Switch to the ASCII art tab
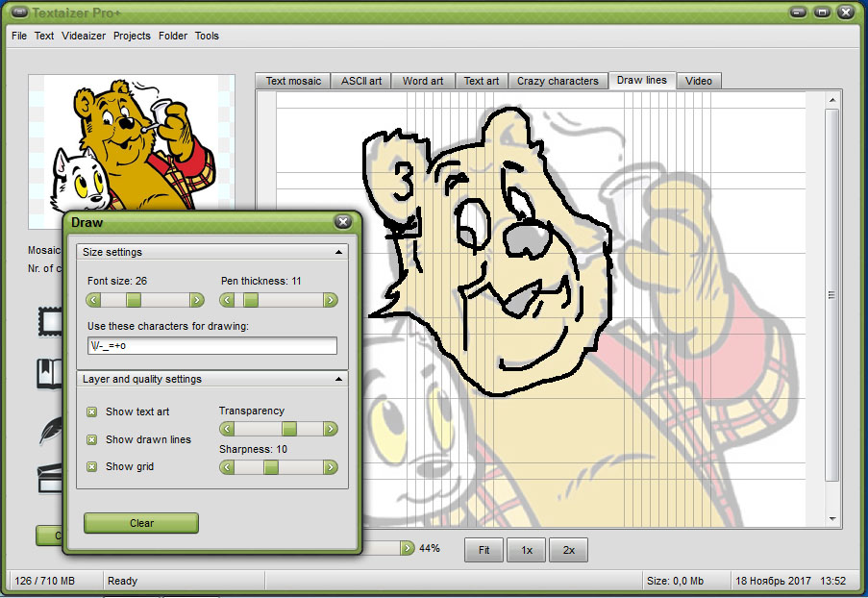The image size is (868, 598). pos(360,81)
